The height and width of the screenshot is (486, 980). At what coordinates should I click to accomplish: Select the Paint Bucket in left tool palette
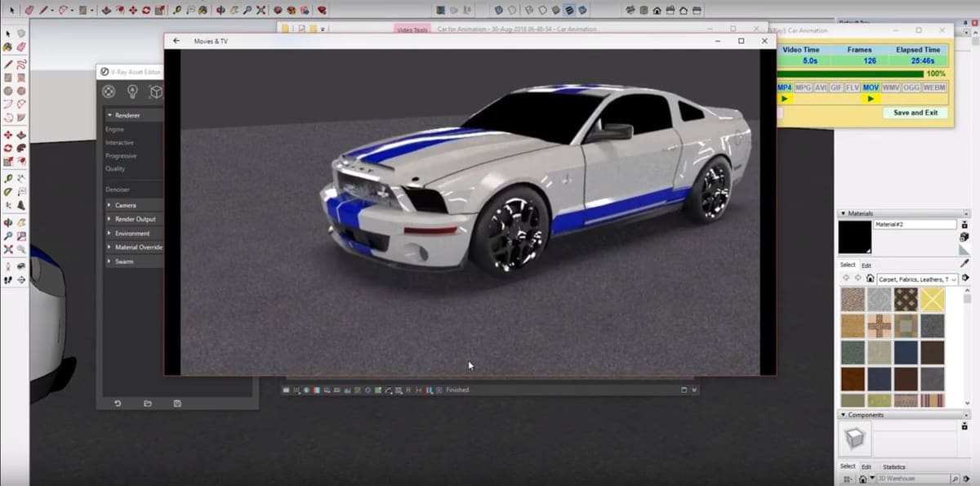click(8, 47)
